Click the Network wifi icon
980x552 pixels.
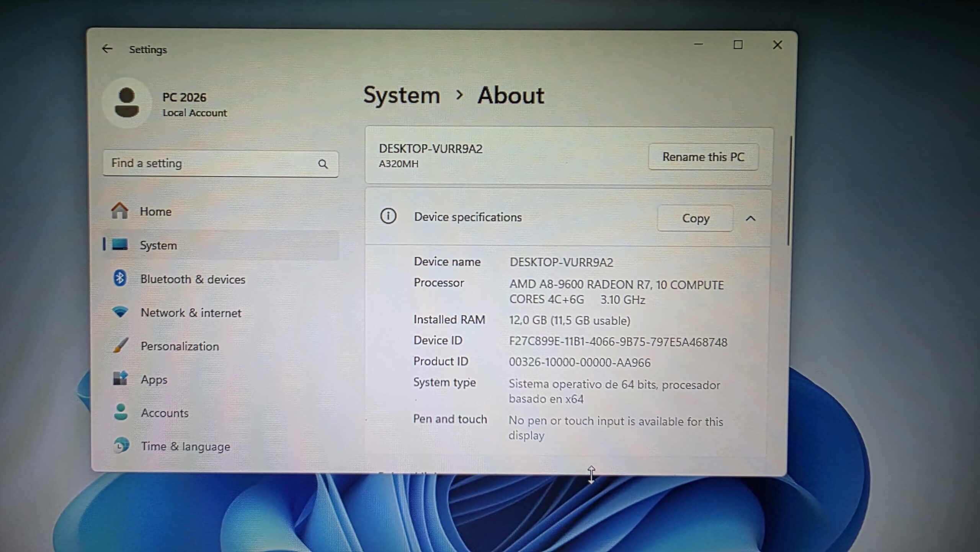click(120, 312)
